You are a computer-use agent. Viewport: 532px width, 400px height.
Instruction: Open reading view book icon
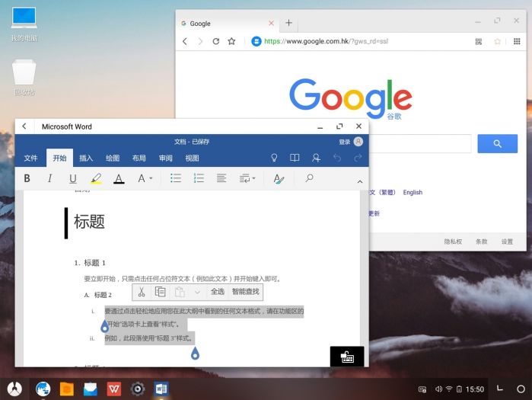[295, 158]
